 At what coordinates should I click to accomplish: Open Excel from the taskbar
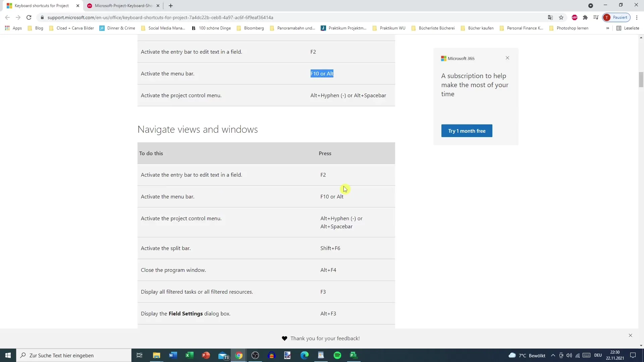[189, 355]
